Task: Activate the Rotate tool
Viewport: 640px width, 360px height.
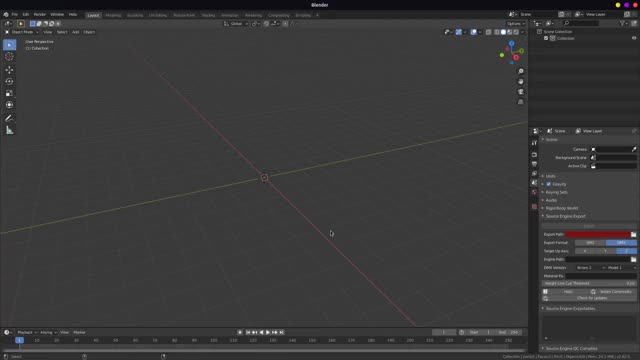Action: click(9, 82)
